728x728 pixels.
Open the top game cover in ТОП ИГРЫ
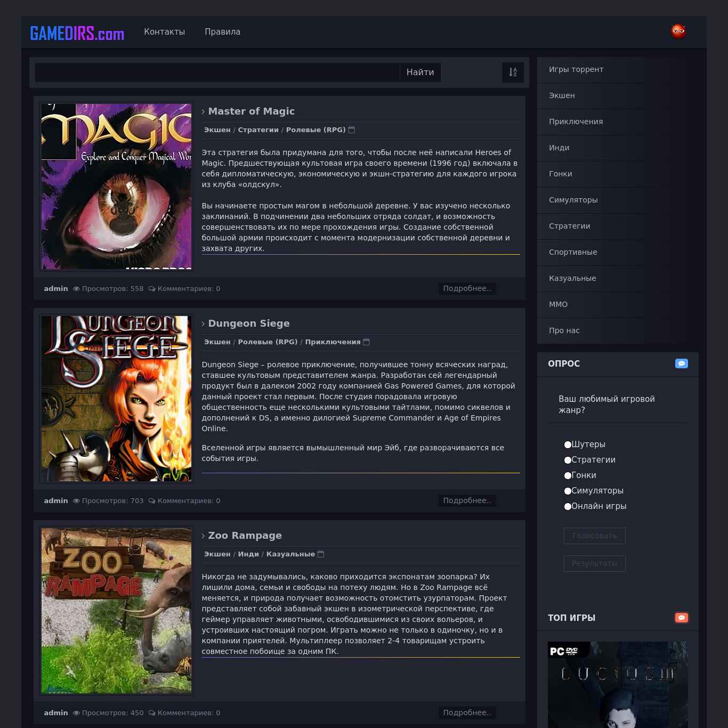pyautogui.click(x=618, y=685)
